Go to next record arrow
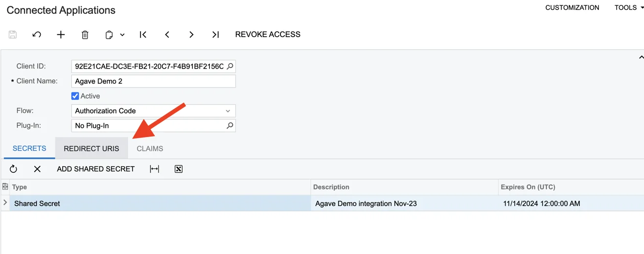The height and width of the screenshot is (254, 644). [191, 34]
